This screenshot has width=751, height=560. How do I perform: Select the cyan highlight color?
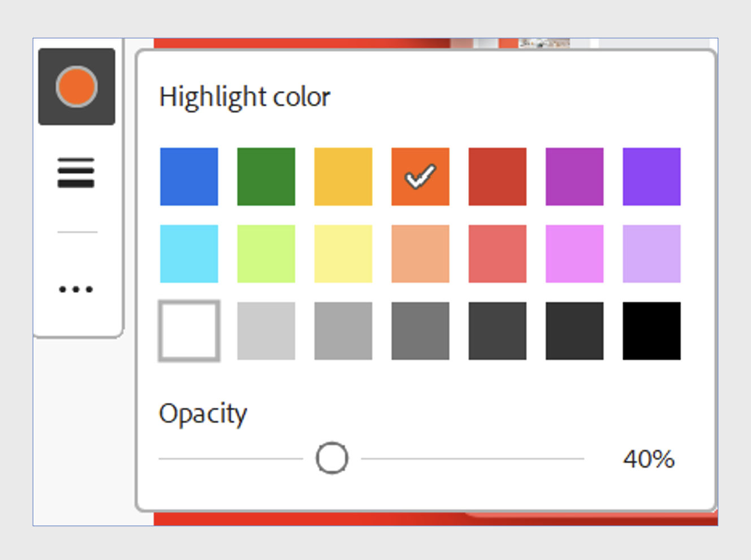pos(189,254)
